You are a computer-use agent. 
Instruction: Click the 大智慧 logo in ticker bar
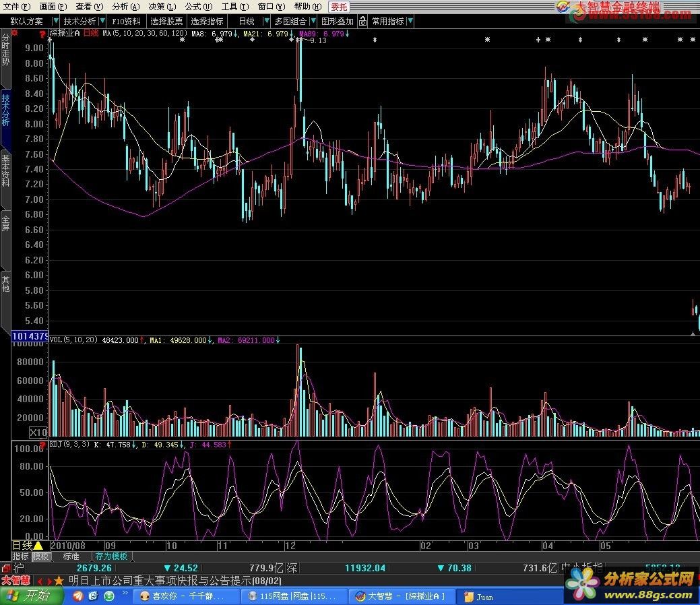(15, 581)
